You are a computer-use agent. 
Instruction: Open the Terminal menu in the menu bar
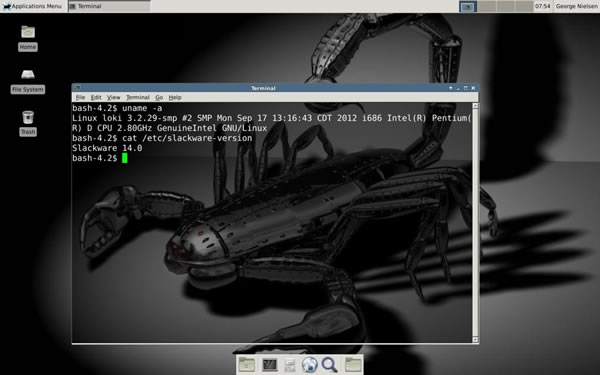[x=138, y=98]
